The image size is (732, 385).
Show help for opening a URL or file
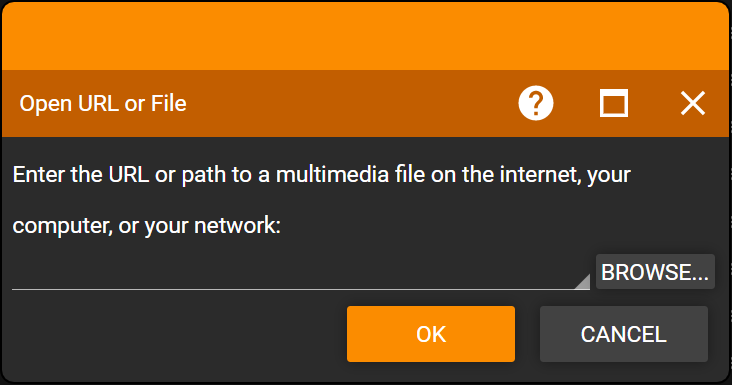pos(535,103)
